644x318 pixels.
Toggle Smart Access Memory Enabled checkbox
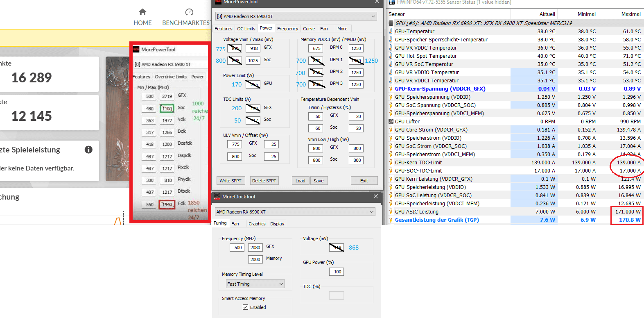pos(246,307)
